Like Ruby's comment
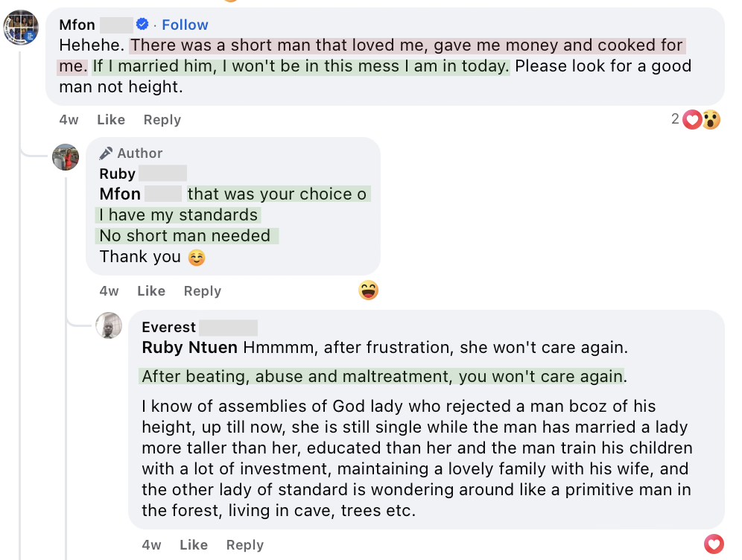This screenshot has height=560, width=742. click(x=150, y=291)
